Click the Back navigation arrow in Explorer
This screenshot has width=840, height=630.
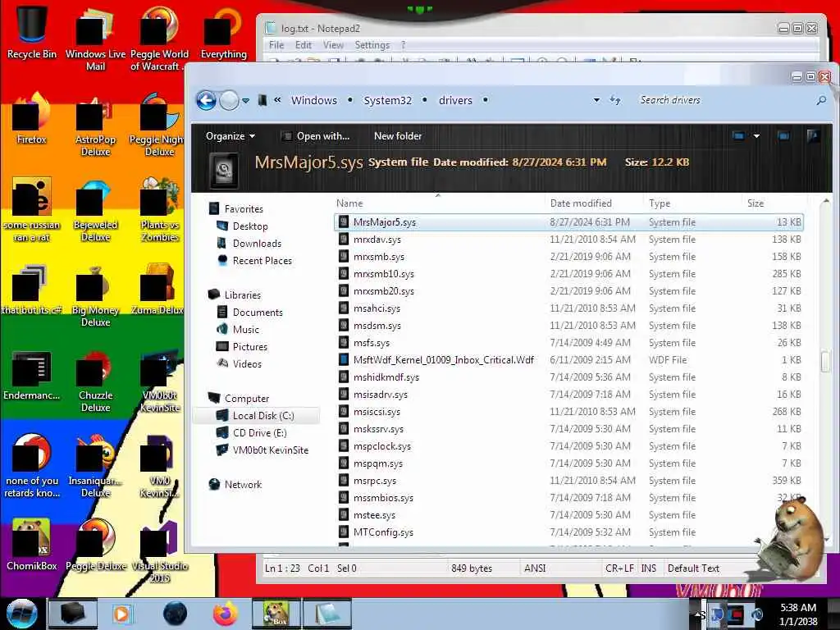click(x=206, y=100)
